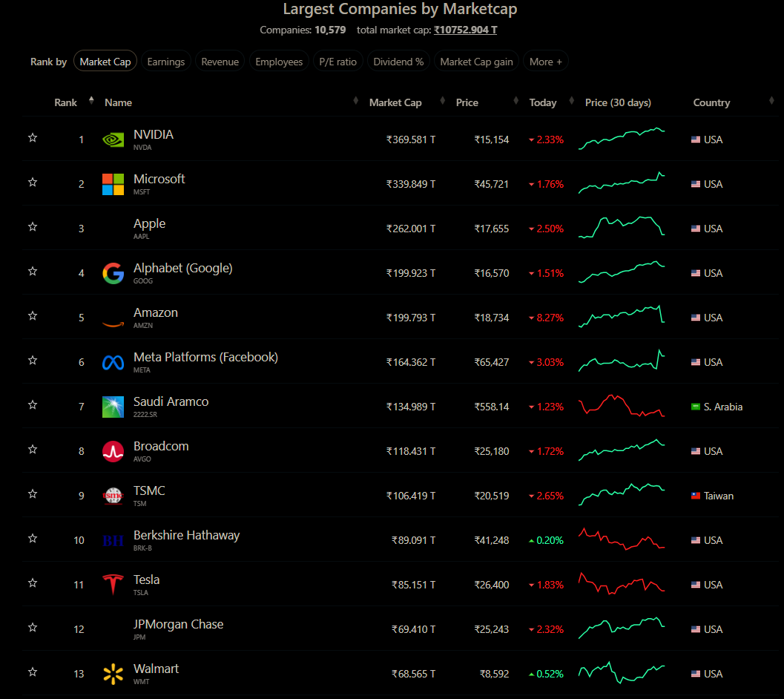Toggle the star for TSMC
Screen dimensions: 784x699
(33, 494)
